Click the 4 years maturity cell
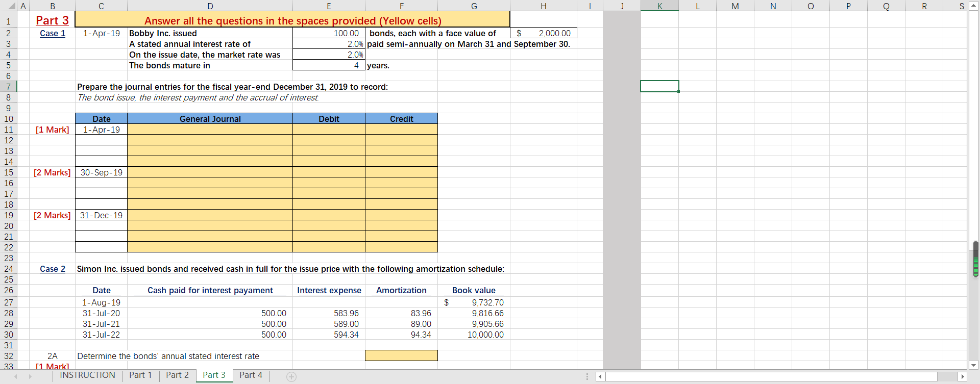The image size is (980, 384). click(329, 65)
